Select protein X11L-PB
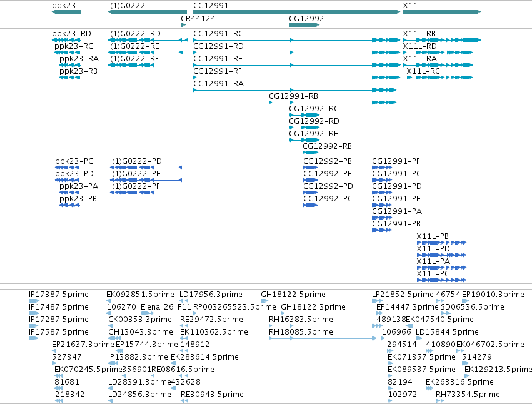This screenshot has width=532, height=404. pos(442,243)
